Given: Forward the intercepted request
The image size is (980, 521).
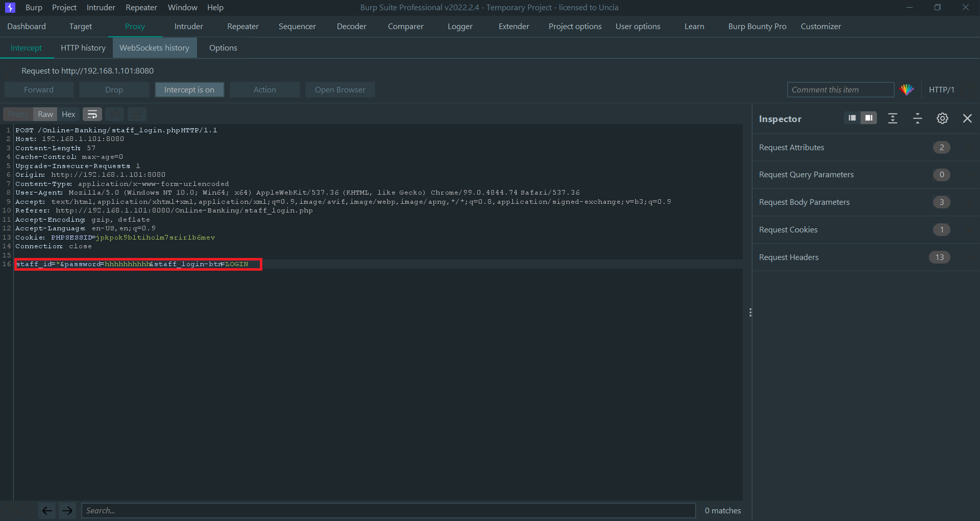Looking at the screenshot, I should [x=39, y=90].
